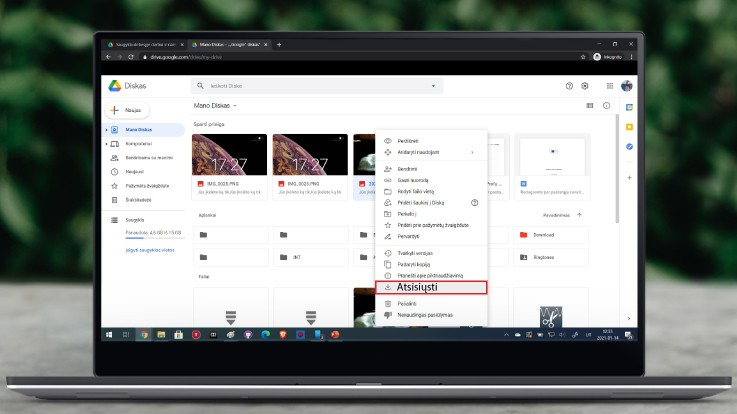Show details via the info icon
Screen dimensions: 737x414
(606, 105)
